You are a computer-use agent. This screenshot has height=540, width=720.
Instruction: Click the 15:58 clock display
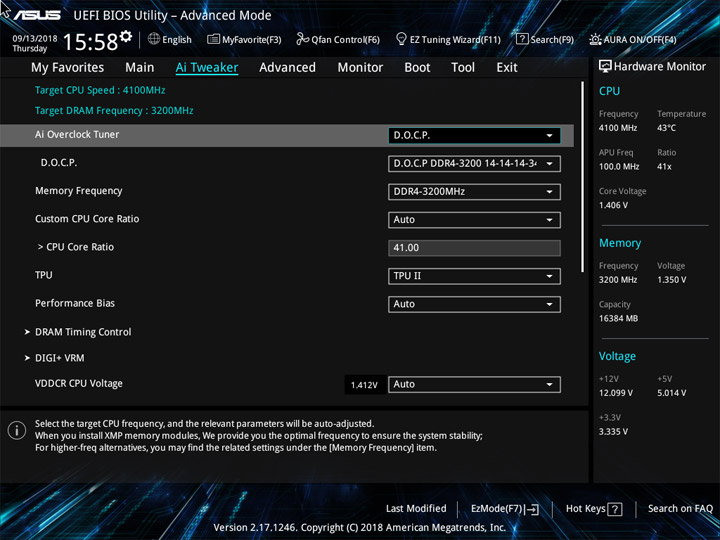(x=90, y=42)
